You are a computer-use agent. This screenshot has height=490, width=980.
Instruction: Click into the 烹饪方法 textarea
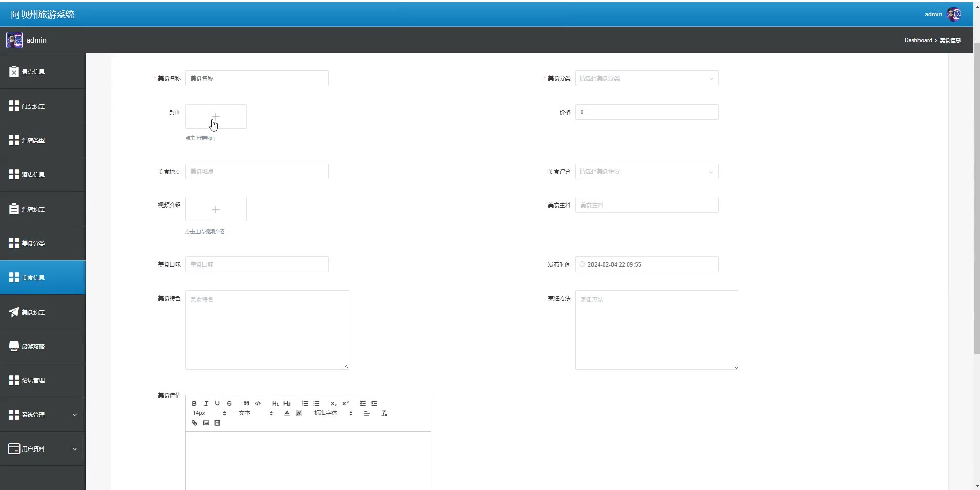657,330
